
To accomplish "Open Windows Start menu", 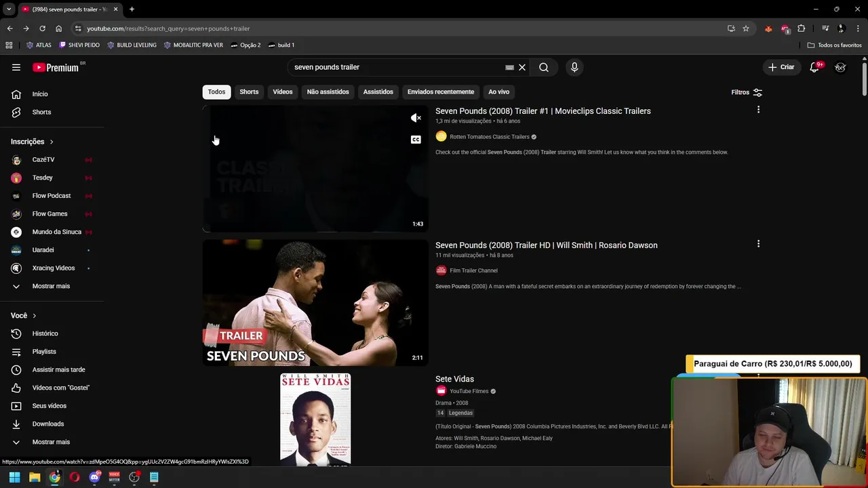I will click(14, 477).
